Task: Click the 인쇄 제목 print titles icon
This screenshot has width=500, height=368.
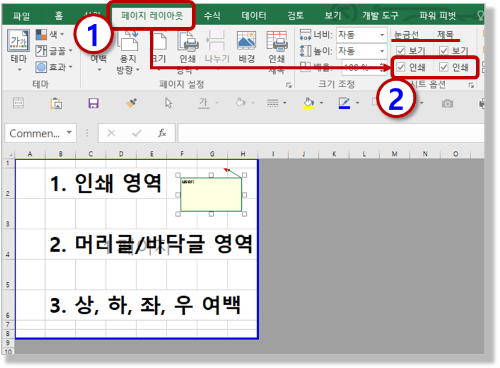Action: (276, 41)
